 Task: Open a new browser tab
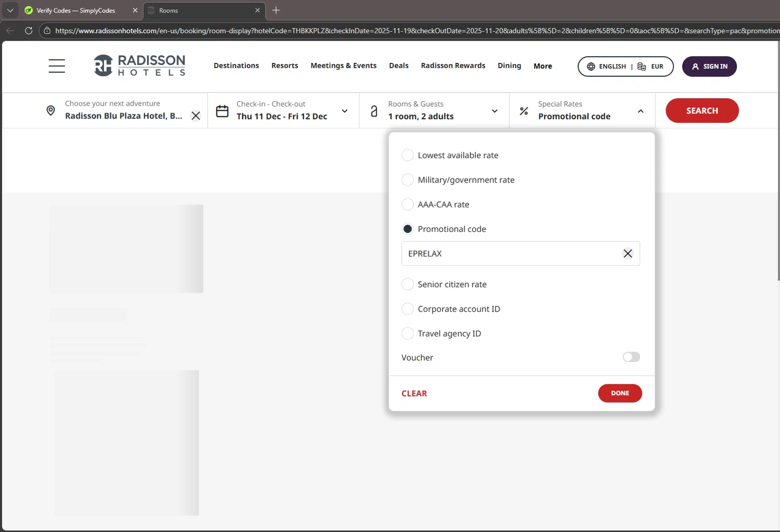tap(276, 10)
